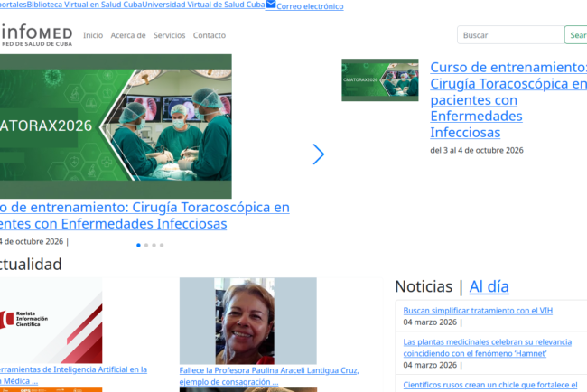Viewport: 587px width, 392px height.
Task: Open the Acerca de menu item
Action: [x=128, y=35]
